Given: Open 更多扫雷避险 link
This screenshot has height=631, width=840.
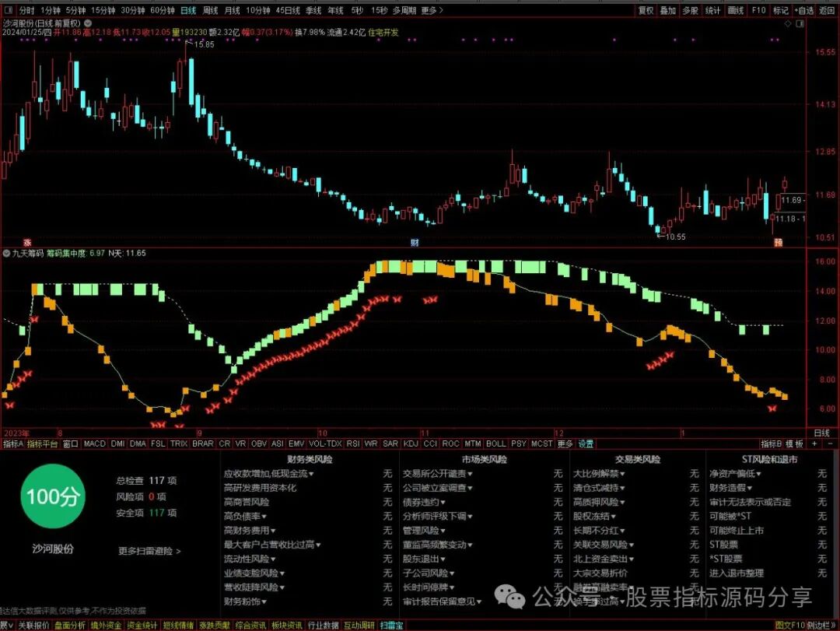Looking at the screenshot, I should [149, 551].
